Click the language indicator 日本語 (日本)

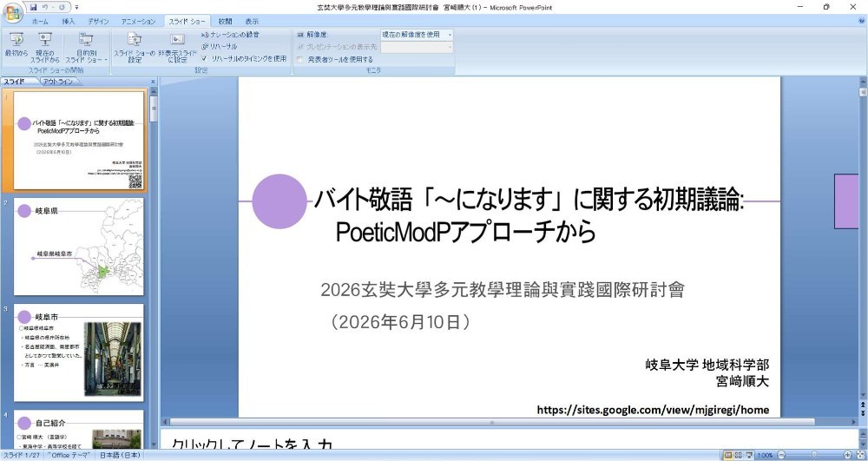pos(120,455)
